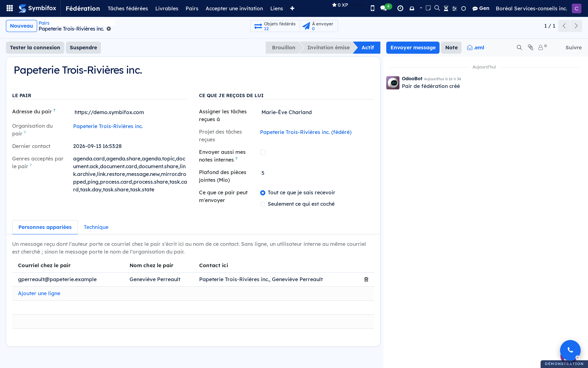
Task: Set status to Invitation émise
Action: (328, 47)
